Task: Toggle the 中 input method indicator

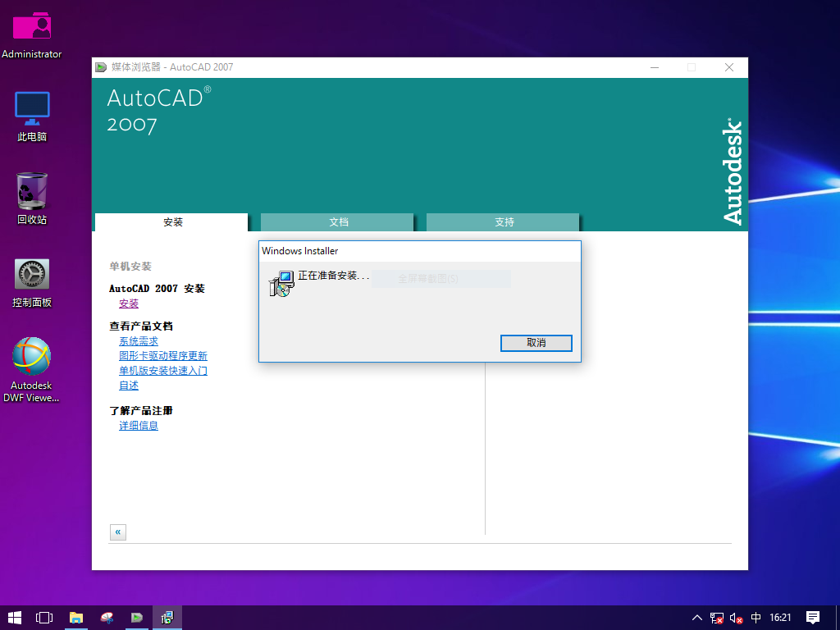Action: click(x=756, y=618)
